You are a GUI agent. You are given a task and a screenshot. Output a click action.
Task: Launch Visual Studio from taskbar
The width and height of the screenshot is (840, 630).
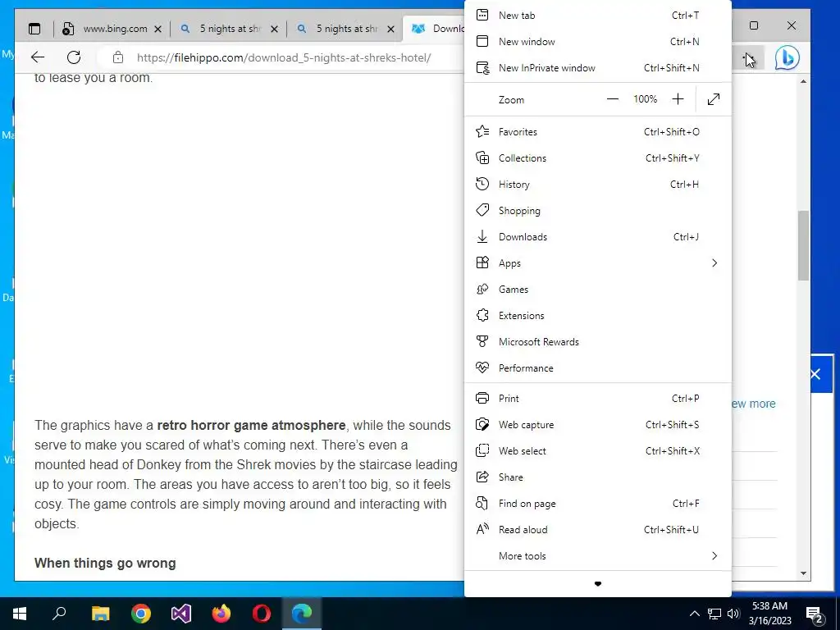click(x=181, y=614)
